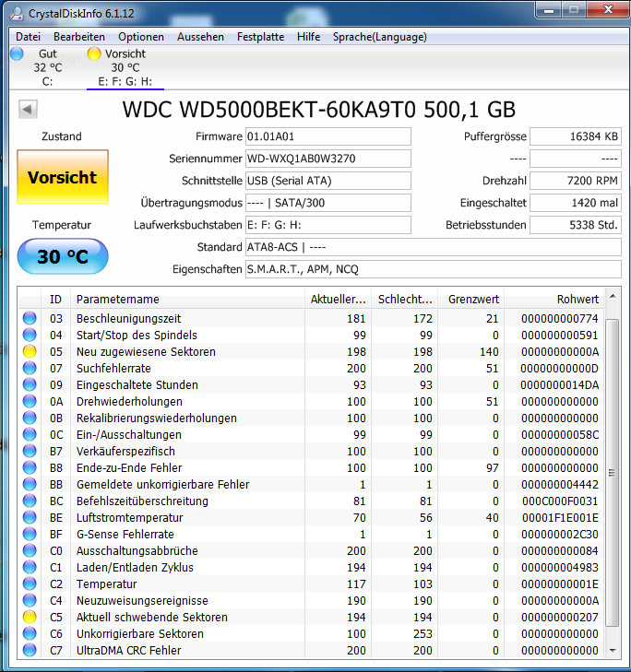Click status icon for Ende-zu-Ende Fehler row
This screenshot has width=631, height=672.
point(30,467)
